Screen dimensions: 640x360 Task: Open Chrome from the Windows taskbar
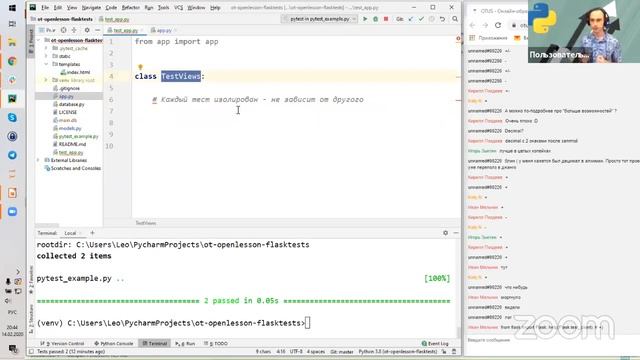(12, 61)
